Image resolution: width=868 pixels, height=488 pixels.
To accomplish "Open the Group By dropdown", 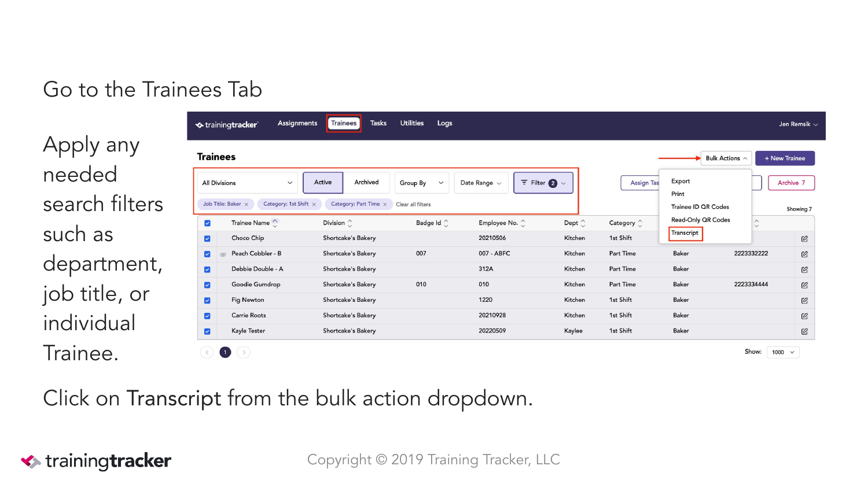I will [x=422, y=183].
